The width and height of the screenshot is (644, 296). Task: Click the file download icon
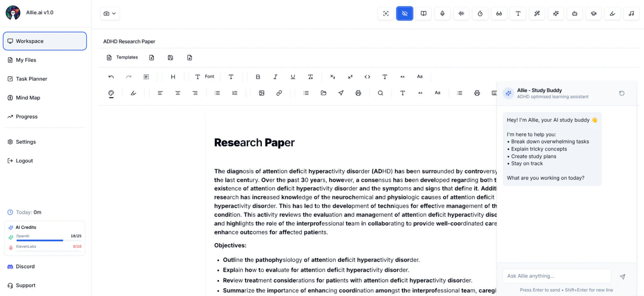(x=190, y=58)
